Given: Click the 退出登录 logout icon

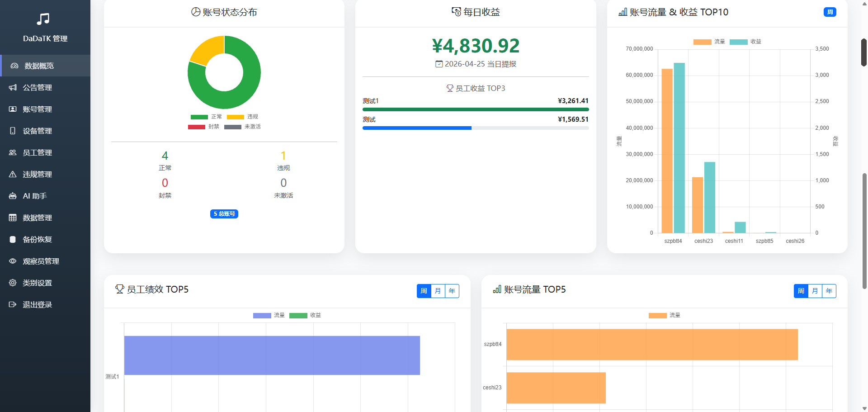Looking at the screenshot, I should (x=13, y=304).
